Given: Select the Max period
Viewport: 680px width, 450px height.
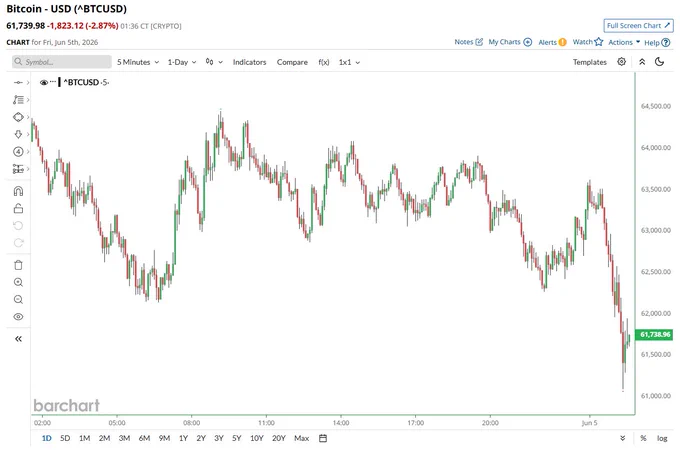Looking at the screenshot, I should [301, 438].
